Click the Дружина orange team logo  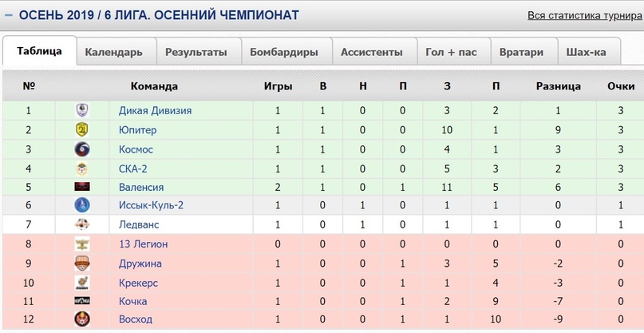[x=82, y=263]
